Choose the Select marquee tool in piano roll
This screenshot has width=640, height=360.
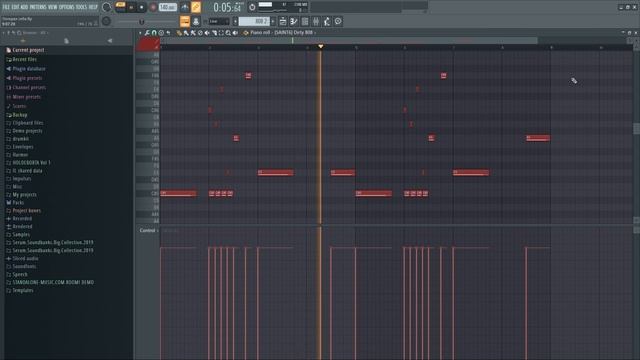(x=221, y=33)
